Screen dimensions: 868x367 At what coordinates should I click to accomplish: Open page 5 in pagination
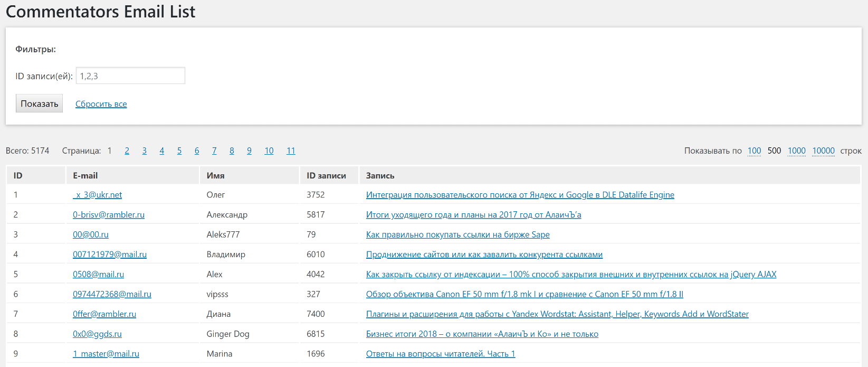(x=179, y=151)
